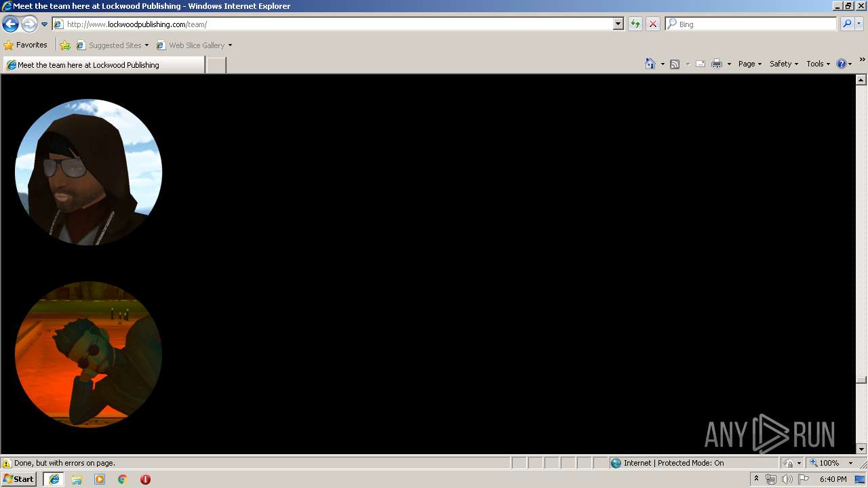Click the Stop loading icon
This screenshot has width=868, height=488.
[652, 24]
